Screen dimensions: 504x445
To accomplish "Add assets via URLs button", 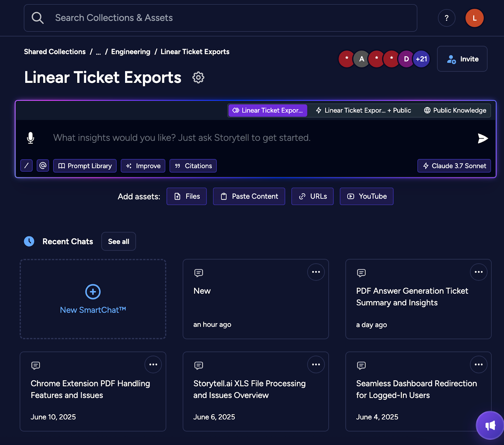I will [x=312, y=196].
